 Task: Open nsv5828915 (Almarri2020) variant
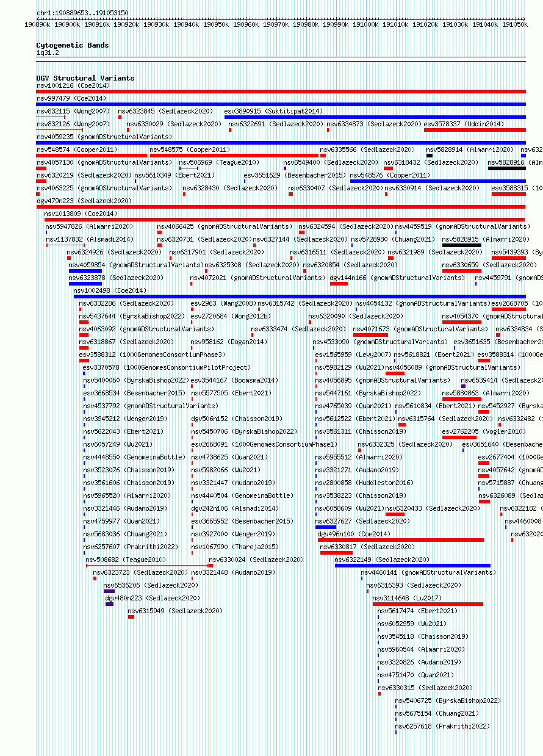pos(486,239)
